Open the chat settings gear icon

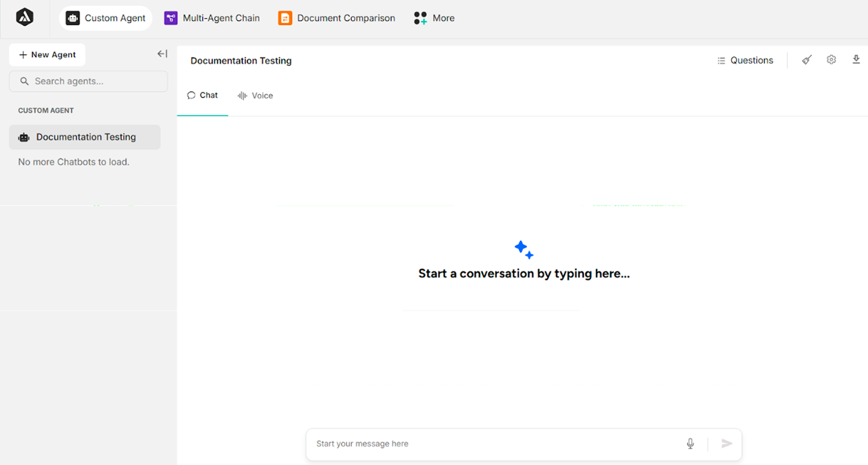pos(831,60)
